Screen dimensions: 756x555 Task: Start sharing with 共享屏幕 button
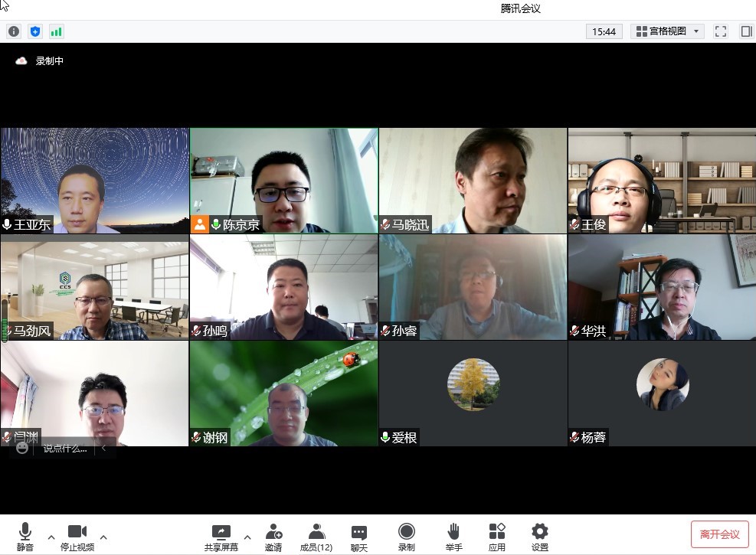click(x=221, y=537)
